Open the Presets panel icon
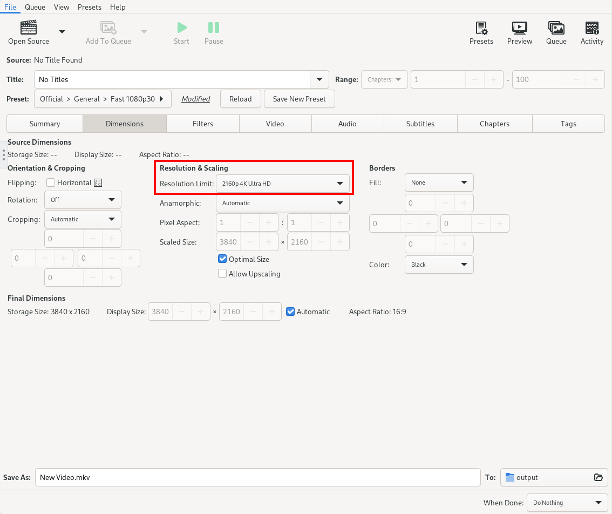Screen dimensions: 612x514 (x=481, y=28)
